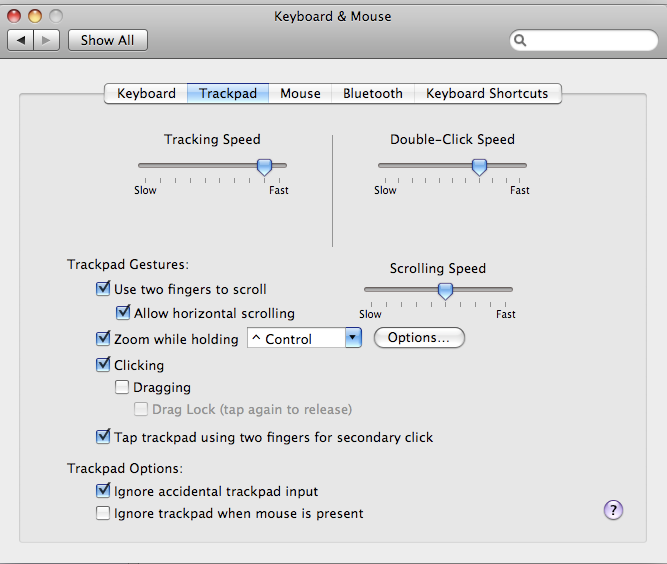Image resolution: width=667 pixels, height=564 pixels.
Task: Click the forward navigation arrow
Action: (x=47, y=40)
